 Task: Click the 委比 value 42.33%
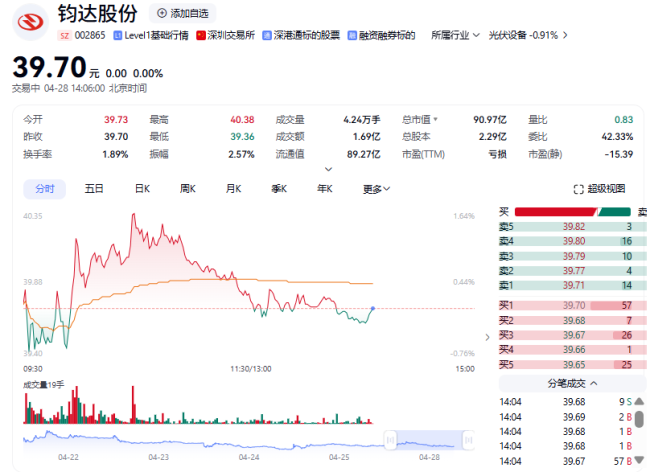(617, 137)
